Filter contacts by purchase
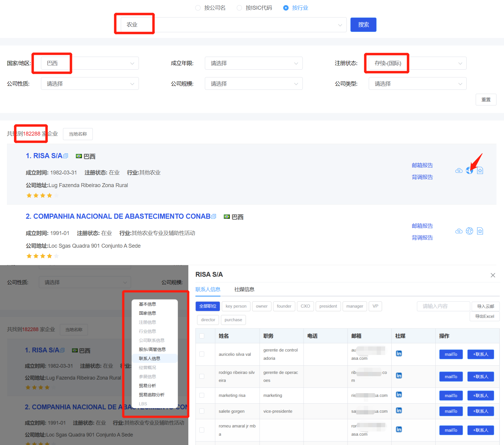This screenshot has height=445, width=504. click(233, 320)
